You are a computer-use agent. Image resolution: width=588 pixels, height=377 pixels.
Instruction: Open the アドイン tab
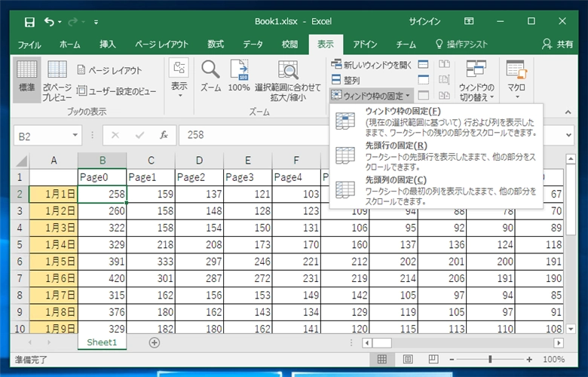coord(365,44)
